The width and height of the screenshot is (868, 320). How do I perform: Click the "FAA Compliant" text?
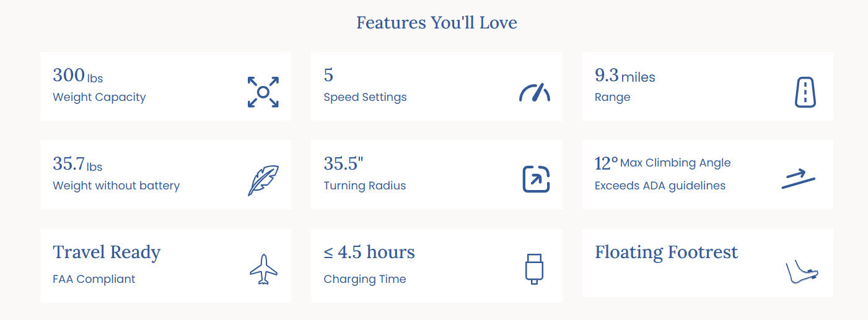tap(94, 279)
